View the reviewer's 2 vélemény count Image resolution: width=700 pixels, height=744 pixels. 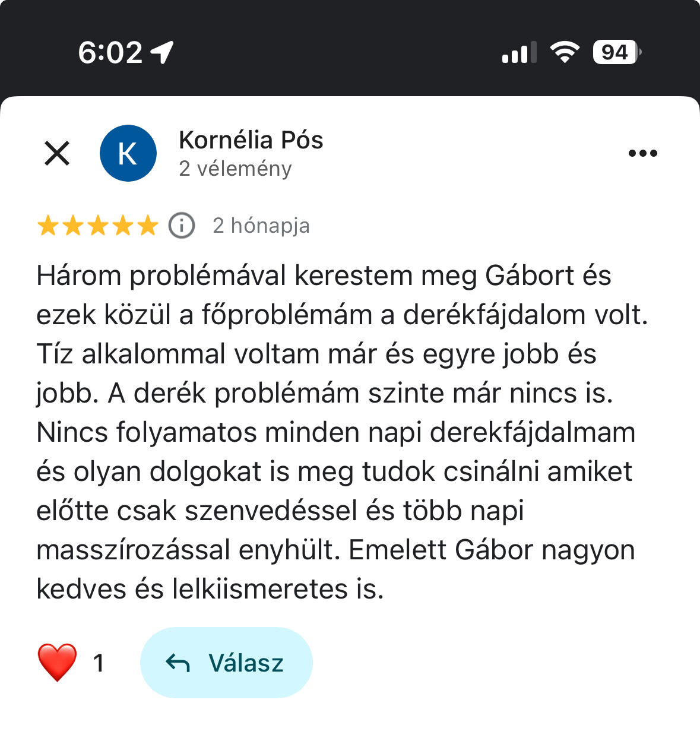235,169
